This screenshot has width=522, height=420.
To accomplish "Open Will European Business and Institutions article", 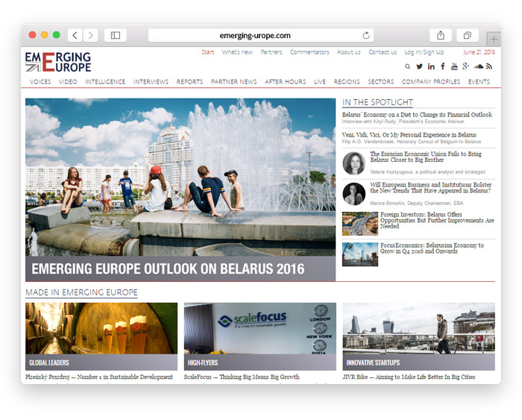I will 431,187.
